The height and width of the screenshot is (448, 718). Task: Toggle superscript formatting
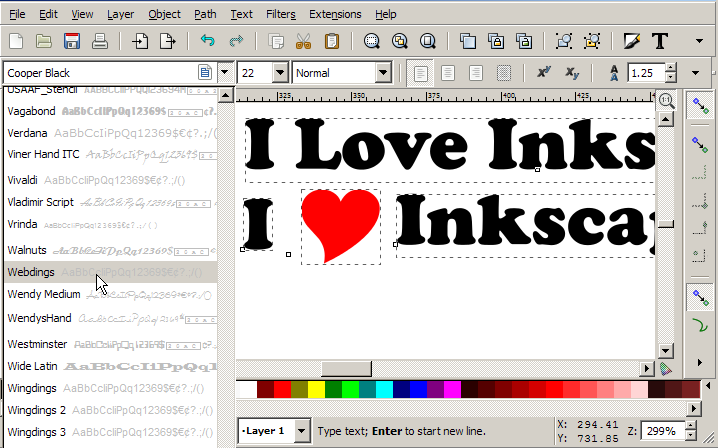[544, 72]
